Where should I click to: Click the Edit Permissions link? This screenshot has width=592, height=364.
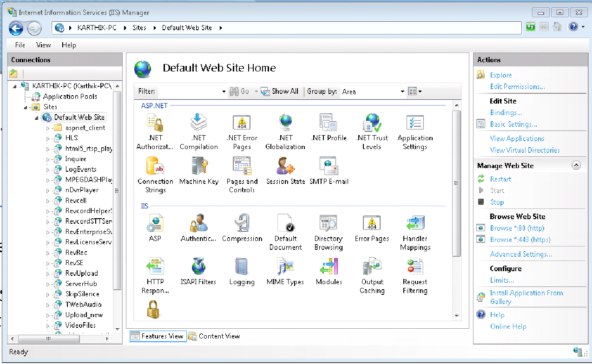pos(518,87)
